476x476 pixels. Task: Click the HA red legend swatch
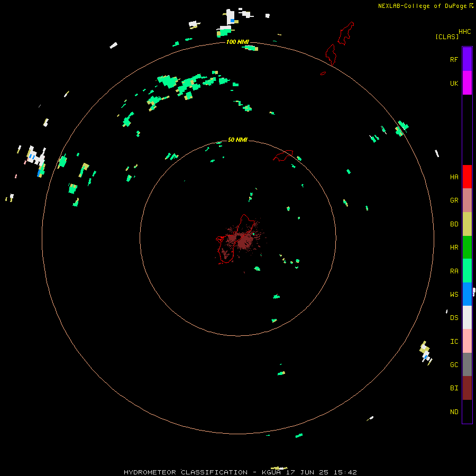click(x=467, y=177)
